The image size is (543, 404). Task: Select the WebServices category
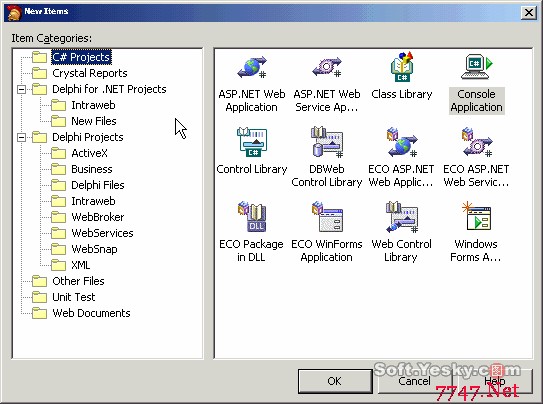tap(102, 233)
